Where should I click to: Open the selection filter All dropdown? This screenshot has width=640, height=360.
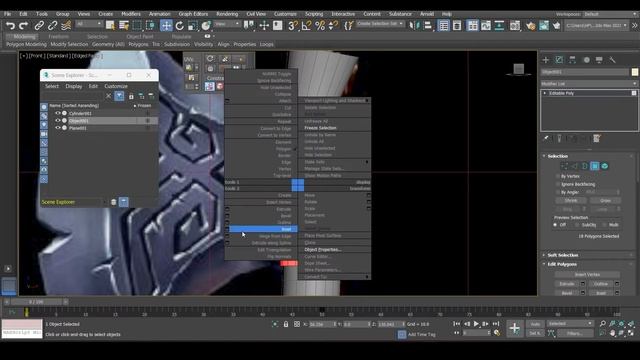click(x=88, y=24)
